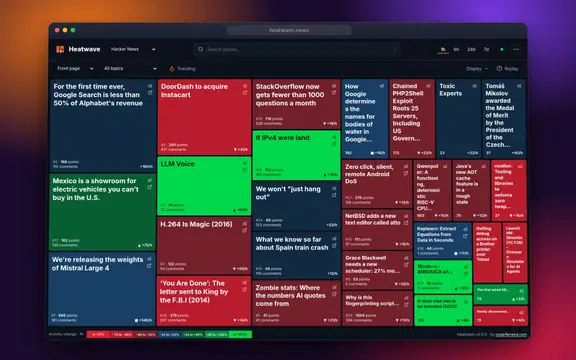
Task: Open the 'H.264 Is Magic (2016)' story title
Action: click(196, 224)
